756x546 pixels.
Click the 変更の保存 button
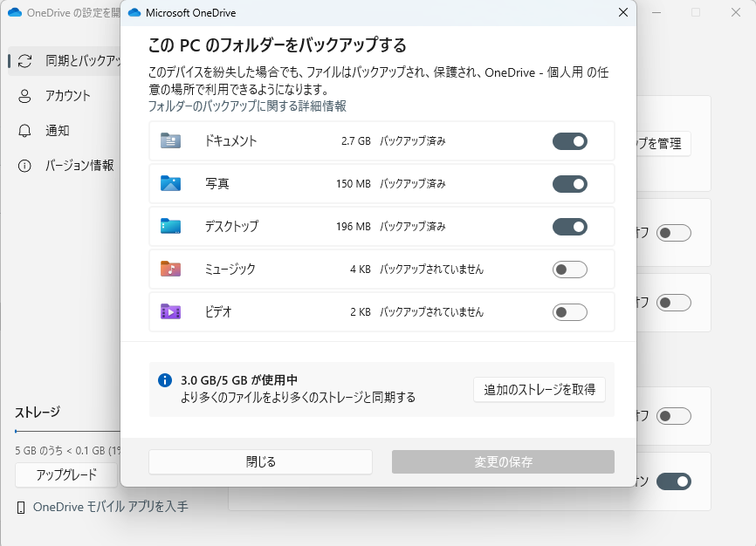[x=503, y=461]
